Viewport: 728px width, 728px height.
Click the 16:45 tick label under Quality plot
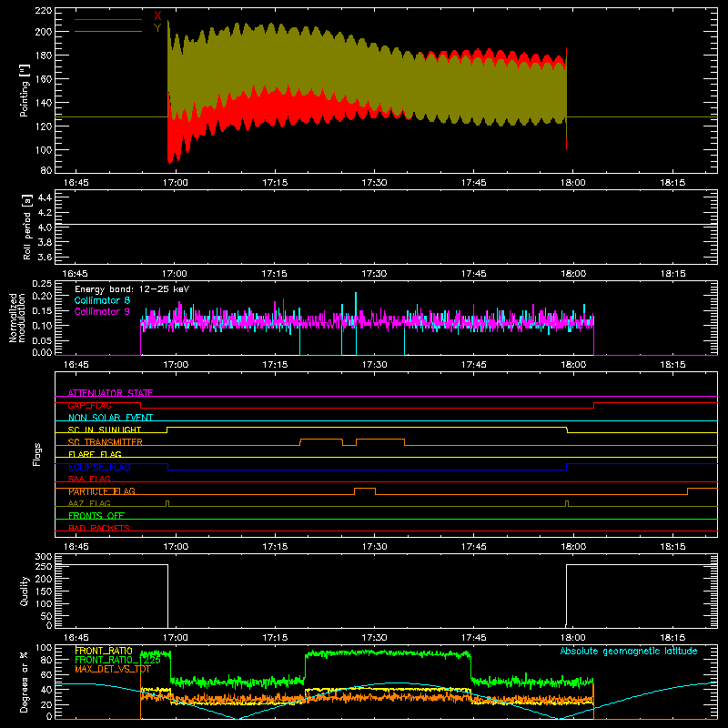pos(76,638)
